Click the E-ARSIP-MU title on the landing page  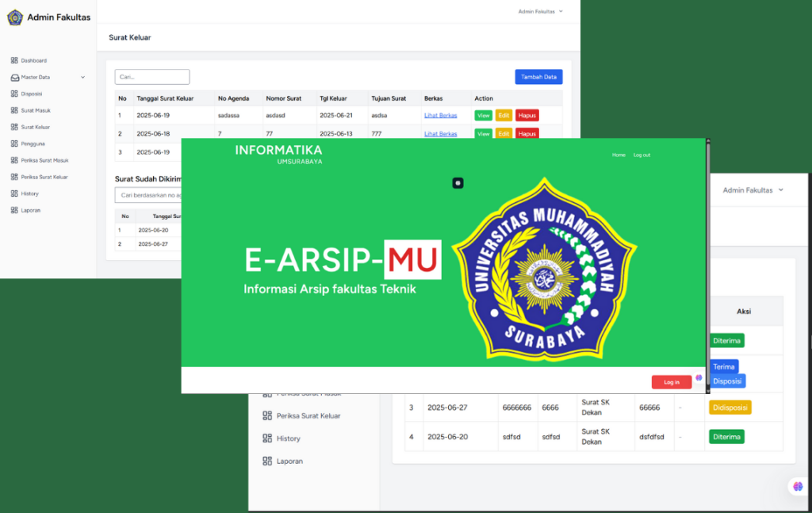[x=343, y=259]
